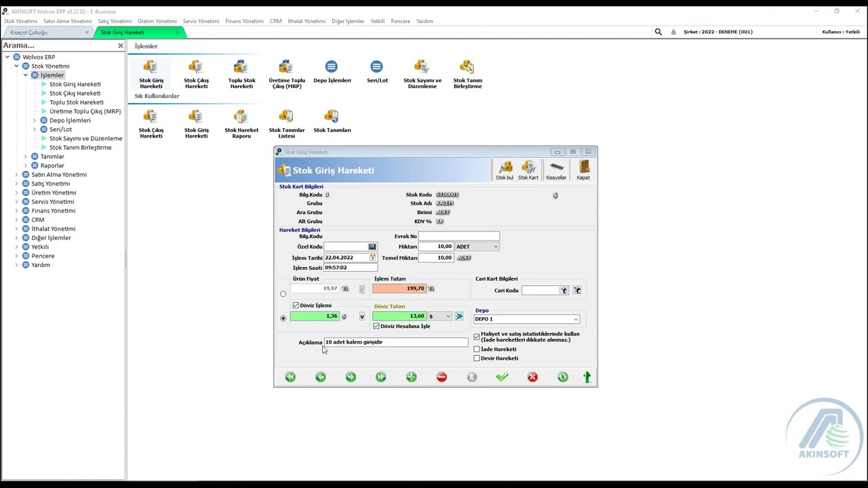Open Stok Giriş Hareketi icon under İşlemler
Image resolution: width=868 pixels, height=488 pixels.
coord(151,74)
